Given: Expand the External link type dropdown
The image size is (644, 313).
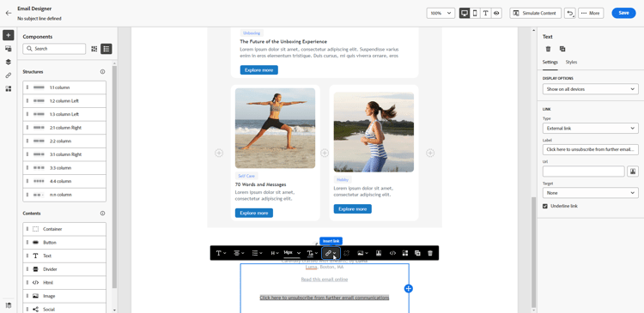Looking at the screenshot, I should [590, 129].
